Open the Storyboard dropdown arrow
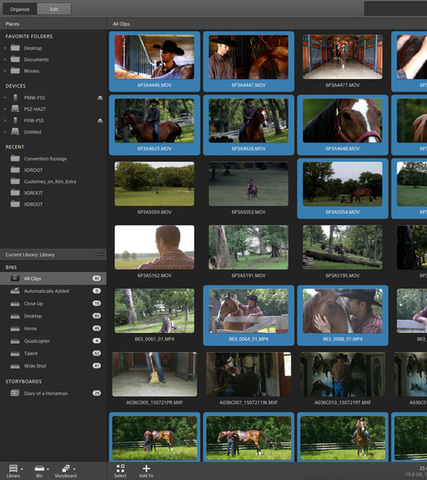 [74, 469]
